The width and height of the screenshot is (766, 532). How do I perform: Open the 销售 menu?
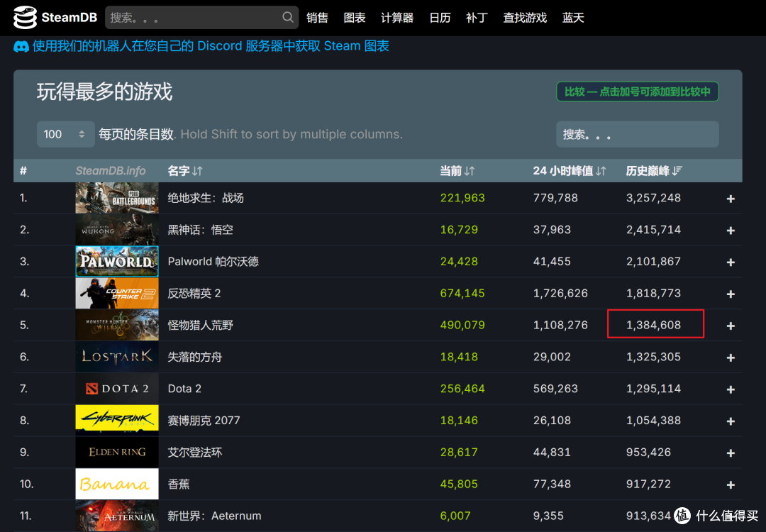(317, 18)
